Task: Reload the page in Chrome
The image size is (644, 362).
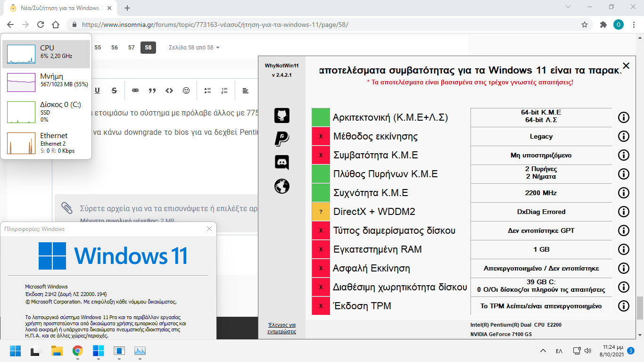Action: point(41,25)
